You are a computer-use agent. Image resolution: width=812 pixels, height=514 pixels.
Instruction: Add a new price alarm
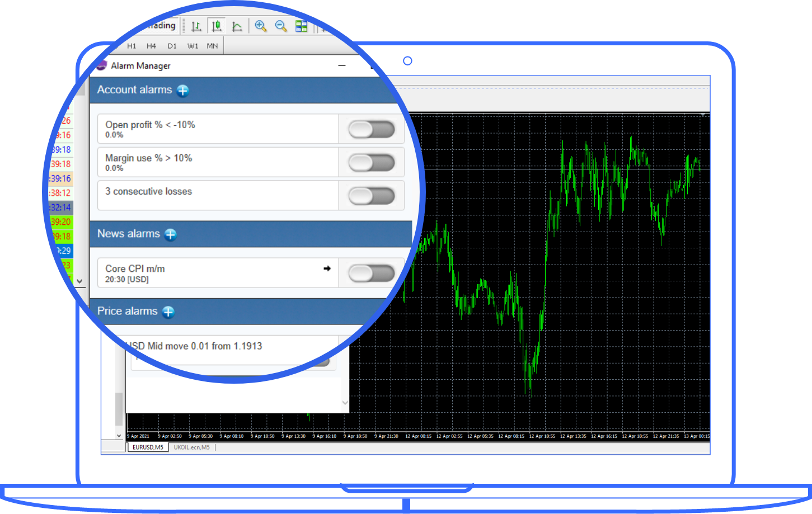pyautogui.click(x=168, y=312)
